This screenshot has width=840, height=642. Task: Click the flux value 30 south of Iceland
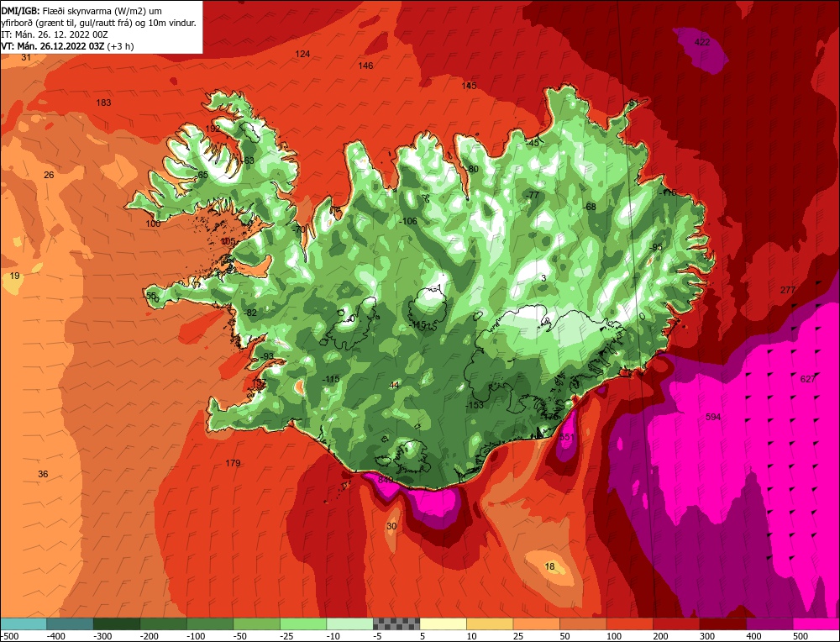click(391, 526)
